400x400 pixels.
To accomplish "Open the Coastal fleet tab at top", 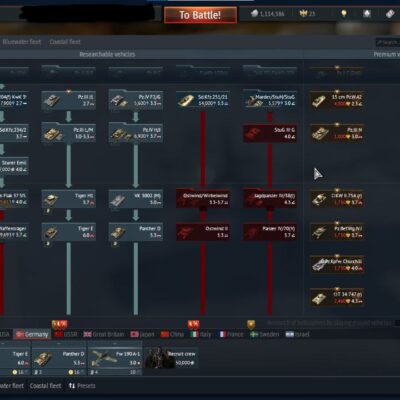I will 65,42.
